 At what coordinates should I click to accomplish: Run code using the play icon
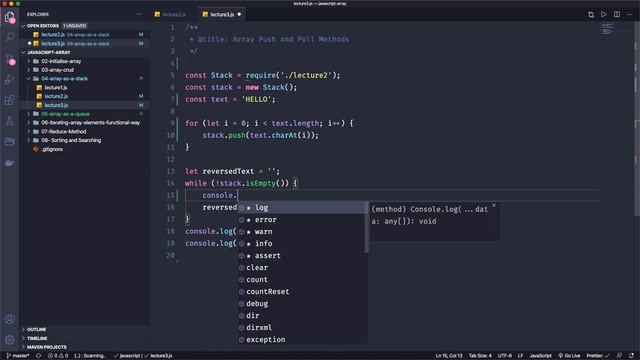pos(604,14)
